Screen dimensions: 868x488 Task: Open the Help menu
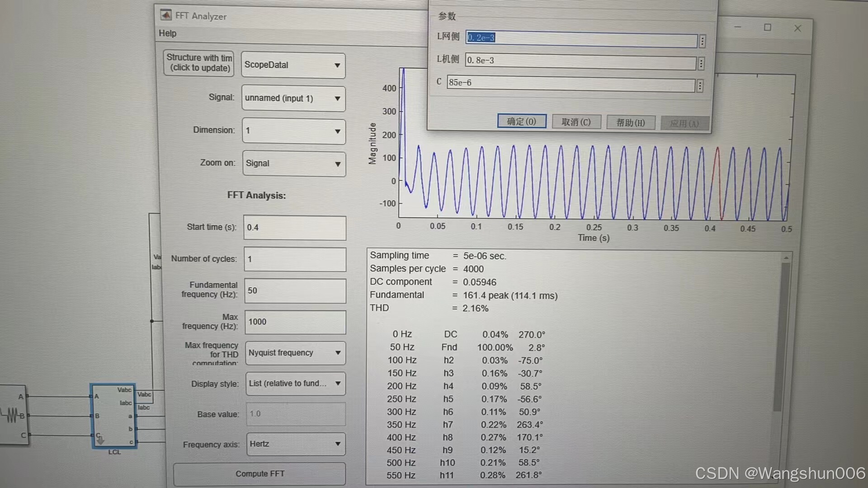167,33
